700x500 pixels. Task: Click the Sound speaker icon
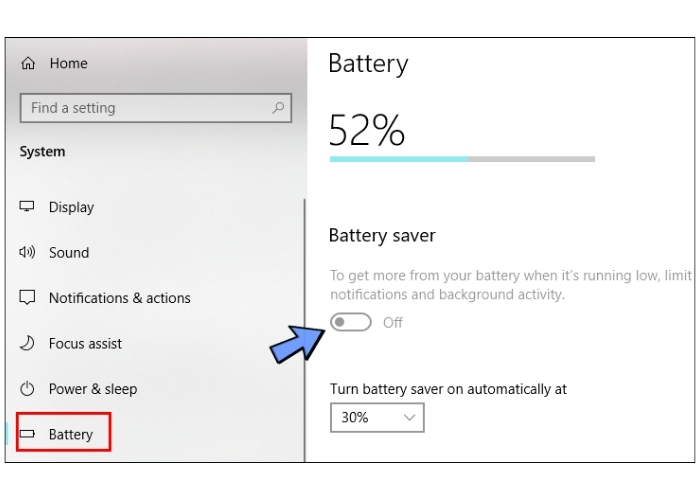point(28,253)
